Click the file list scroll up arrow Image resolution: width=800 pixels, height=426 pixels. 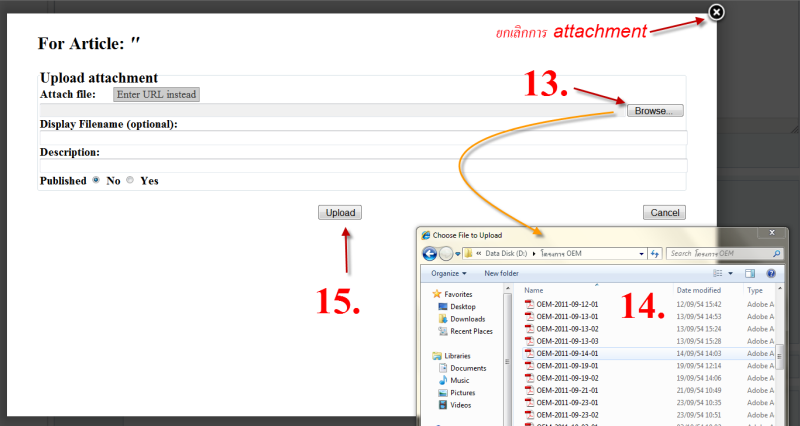click(x=780, y=289)
